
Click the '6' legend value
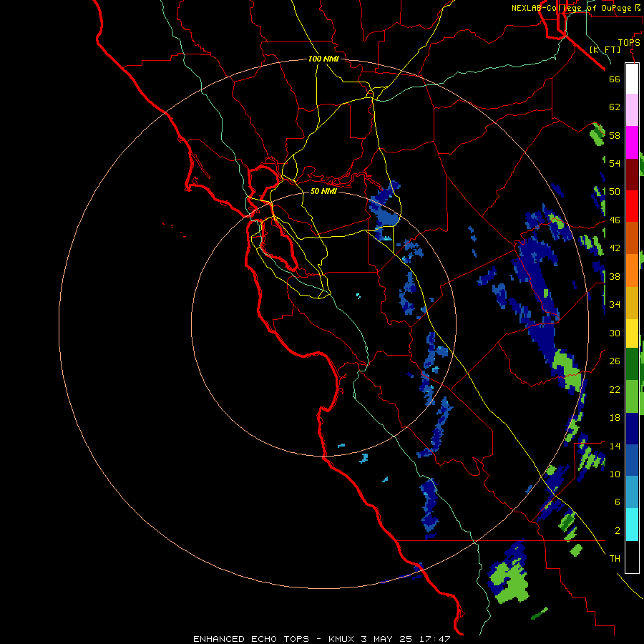pos(618,502)
